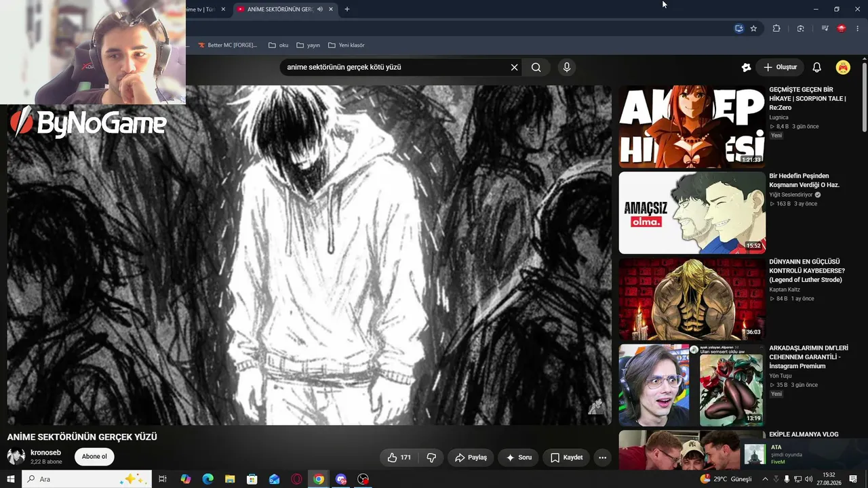Mute the tab using its speaker icon
This screenshot has width=868, height=488.
[319, 9]
